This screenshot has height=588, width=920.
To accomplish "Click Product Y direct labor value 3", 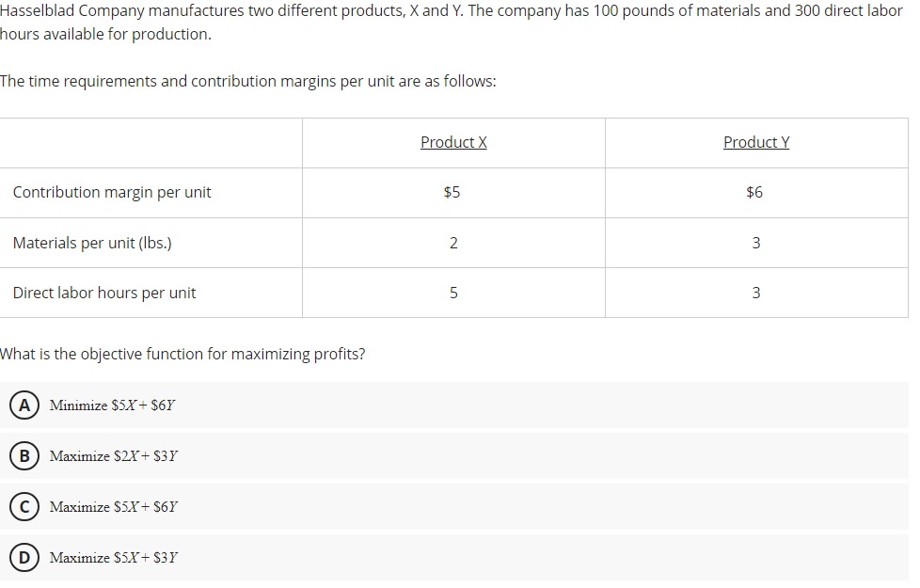I will tap(756, 293).
